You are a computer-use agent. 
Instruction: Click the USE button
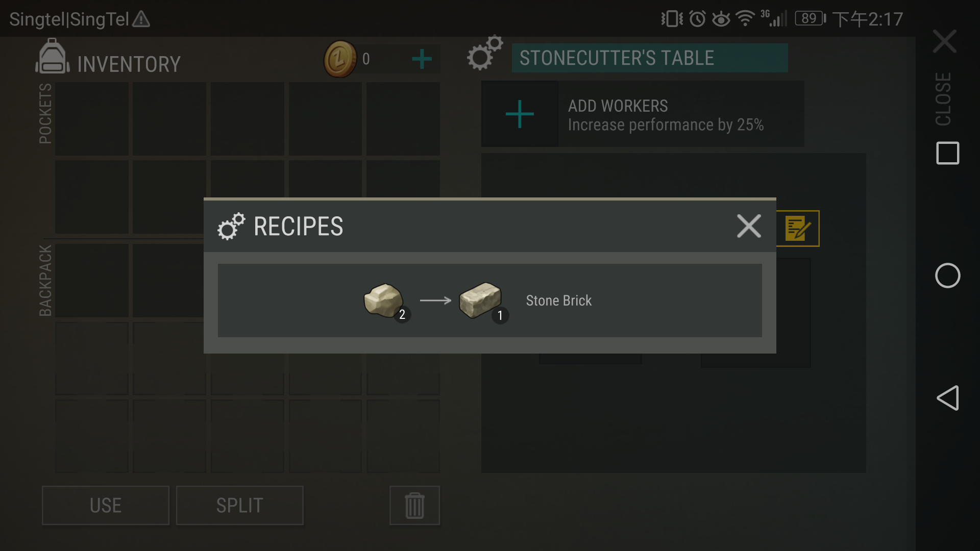coord(106,506)
